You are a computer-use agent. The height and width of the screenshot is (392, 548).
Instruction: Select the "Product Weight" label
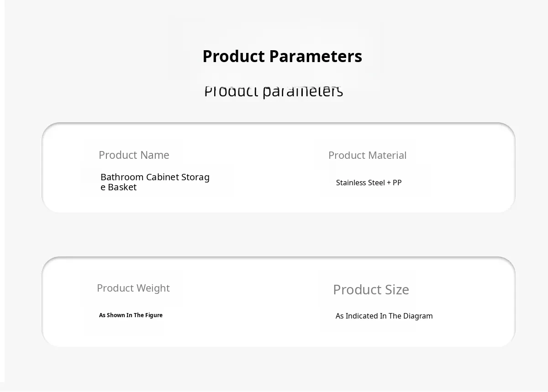pyautogui.click(x=133, y=288)
